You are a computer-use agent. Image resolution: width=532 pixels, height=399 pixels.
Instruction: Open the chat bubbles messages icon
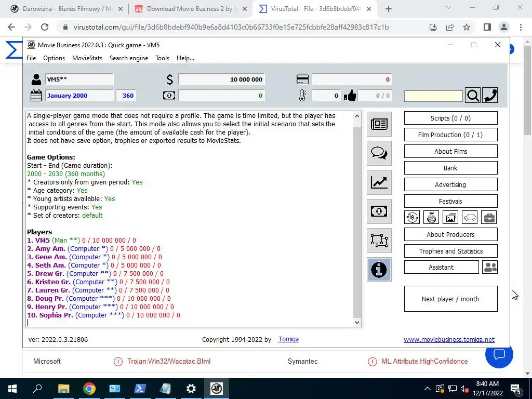[379, 153]
